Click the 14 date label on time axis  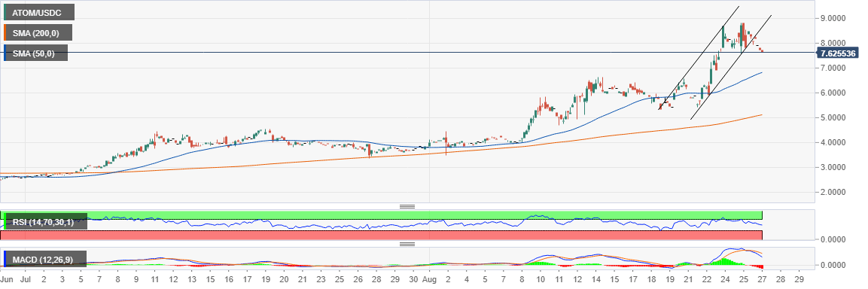pos(595,279)
